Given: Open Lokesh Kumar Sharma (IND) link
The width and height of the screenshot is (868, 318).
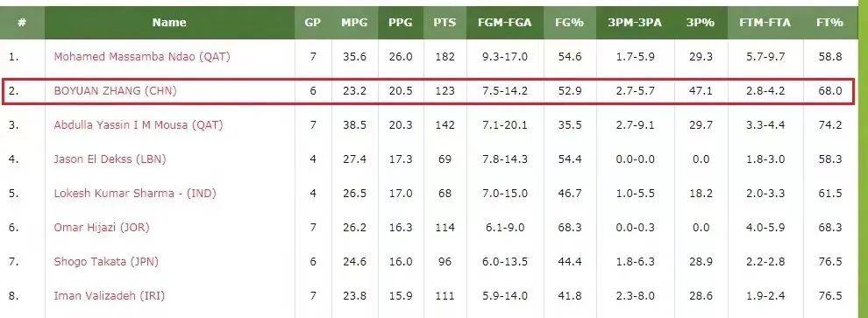Looking at the screenshot, I should coord(135,194).
